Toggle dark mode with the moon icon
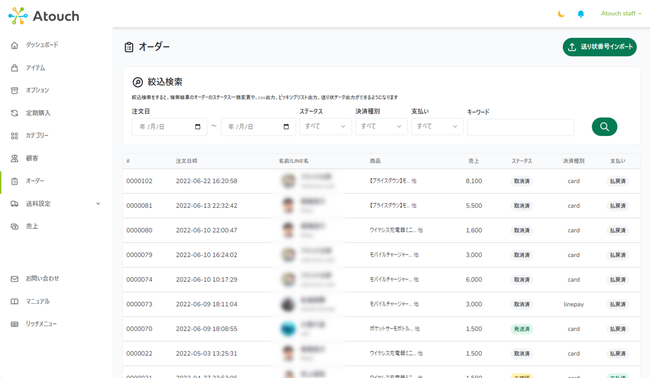The image size is (650, 379). [x=561, y=14]
